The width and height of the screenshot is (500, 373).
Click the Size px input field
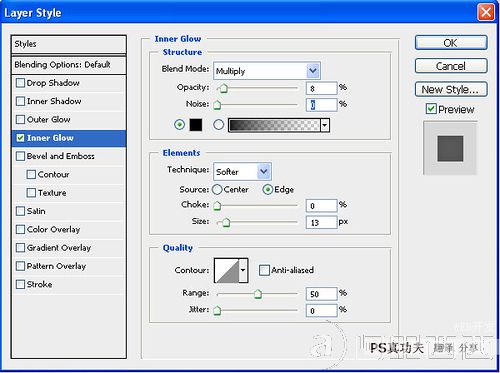(x=322, y=222)
